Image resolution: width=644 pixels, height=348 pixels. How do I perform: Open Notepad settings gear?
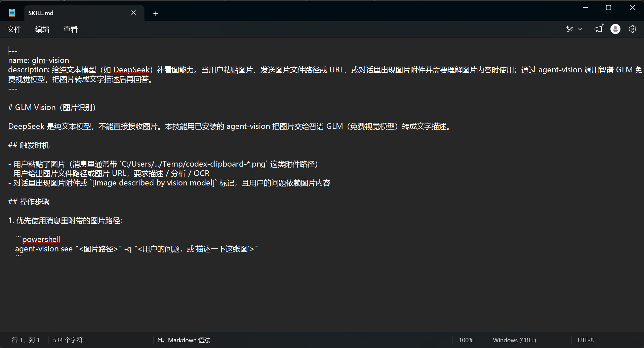tap(633, 29)
